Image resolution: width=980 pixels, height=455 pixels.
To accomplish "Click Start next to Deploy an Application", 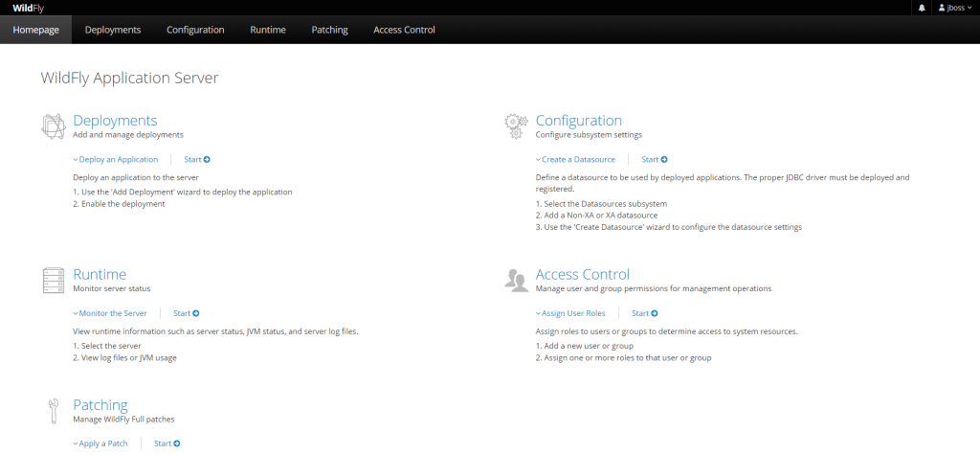I will pos(197,160).
